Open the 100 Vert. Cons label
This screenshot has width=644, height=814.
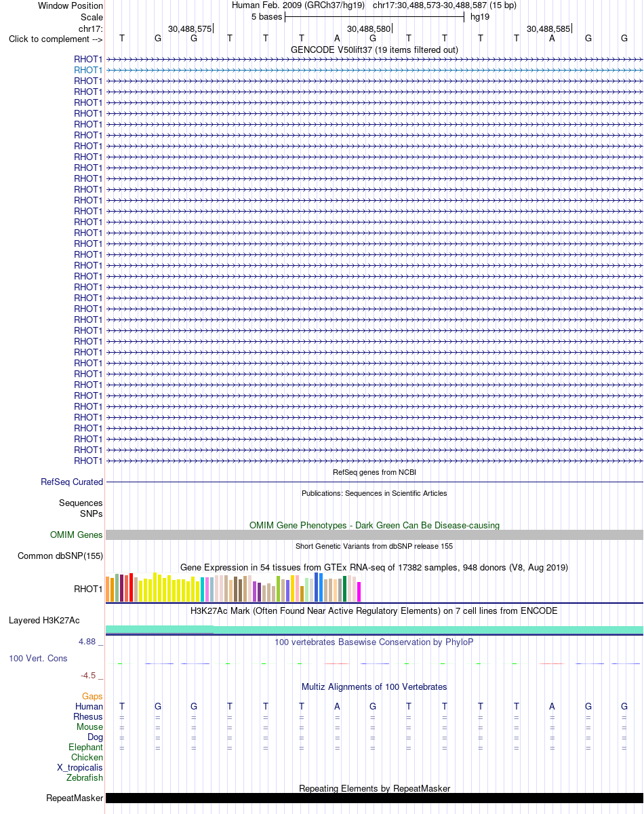click(38, 658)
